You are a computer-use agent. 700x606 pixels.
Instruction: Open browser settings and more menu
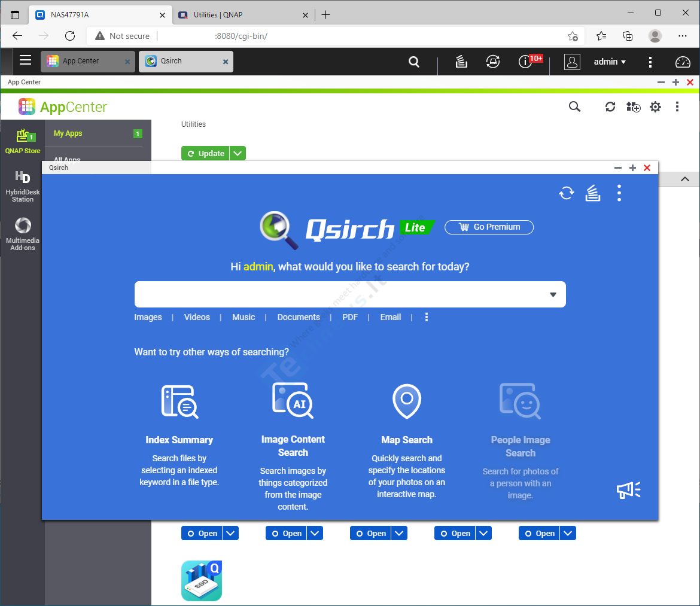[x=683, y=36]
